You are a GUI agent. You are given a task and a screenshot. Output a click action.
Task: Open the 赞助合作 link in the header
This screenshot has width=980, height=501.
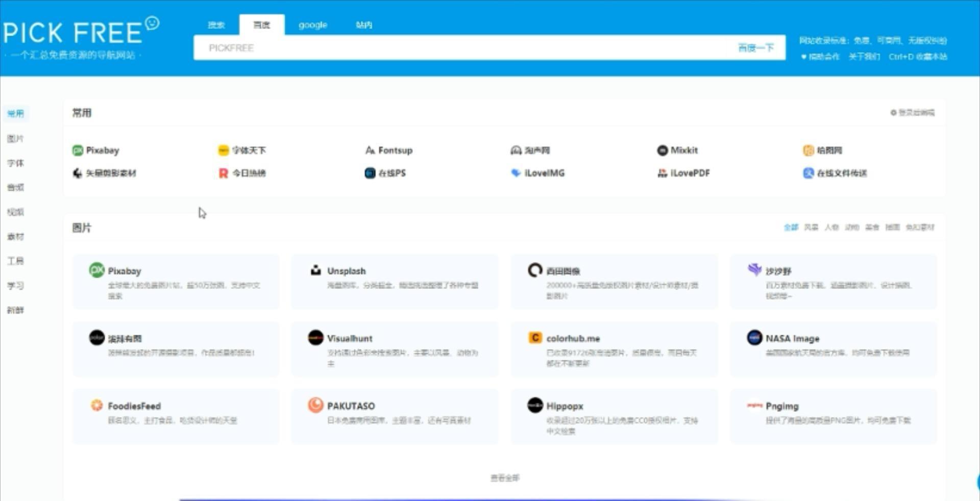820,57
